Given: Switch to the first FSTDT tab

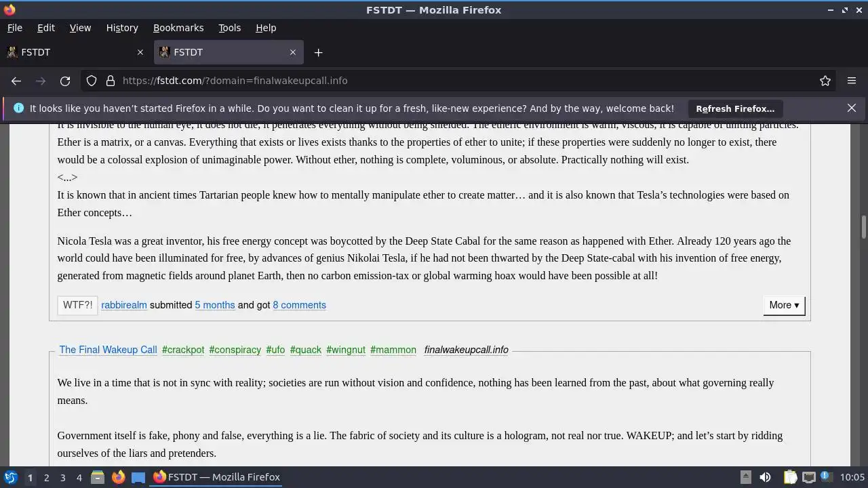Looking at the screenshot, I should pyautogui.click(x=75, y=52).
